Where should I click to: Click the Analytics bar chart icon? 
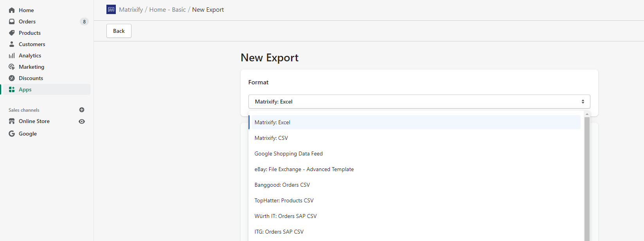point(12,55)
